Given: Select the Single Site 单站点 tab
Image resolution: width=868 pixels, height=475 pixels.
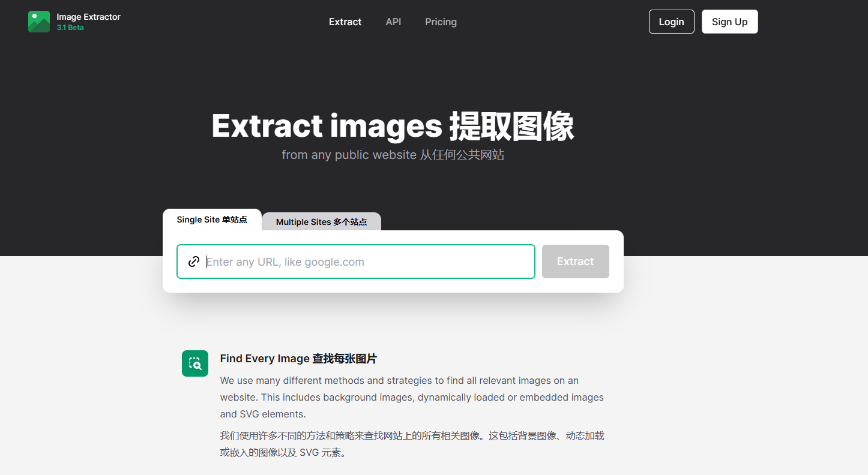Looking at the screenshot, I should pyautogui.click(x=212, y=220).
